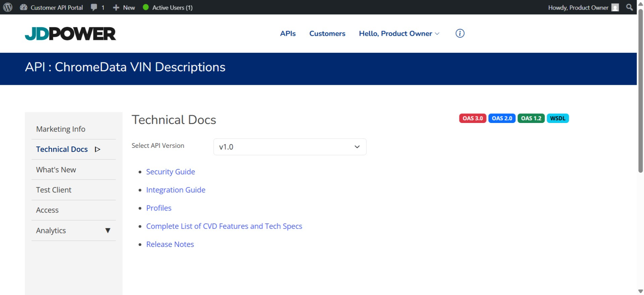
Task: Open the admin bar search magnifier
Action: (629, 7)
